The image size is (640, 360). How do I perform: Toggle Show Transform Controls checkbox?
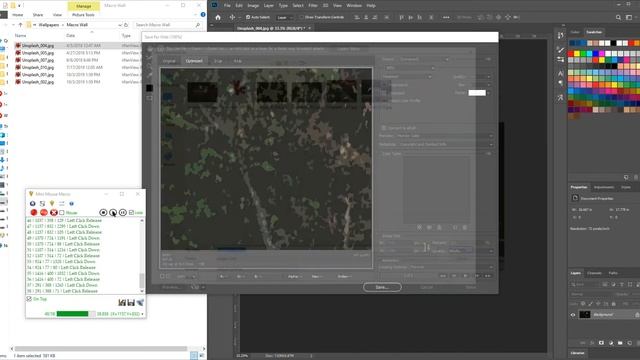(x=302, y=18)
